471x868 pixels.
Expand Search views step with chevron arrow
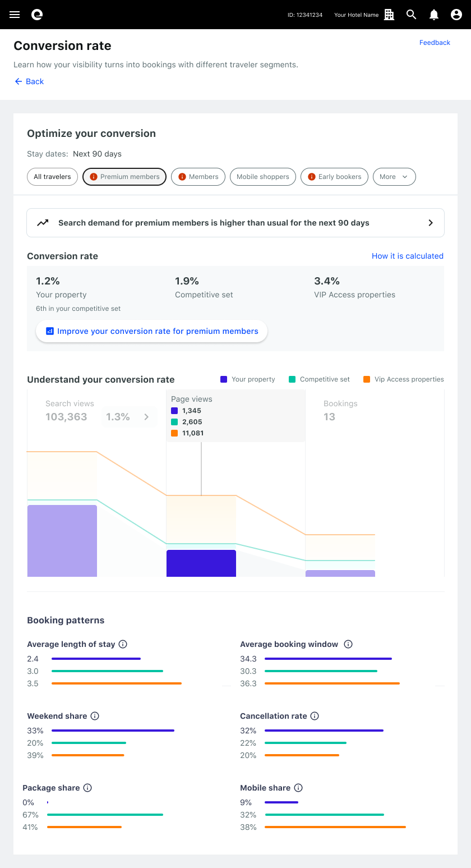click(x=146, y=417)
